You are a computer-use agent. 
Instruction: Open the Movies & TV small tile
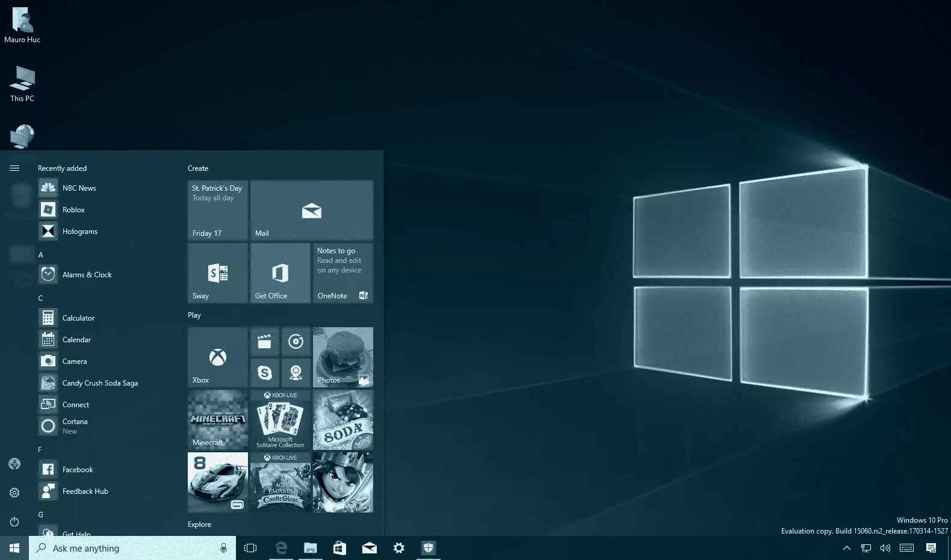coord(265,342)
